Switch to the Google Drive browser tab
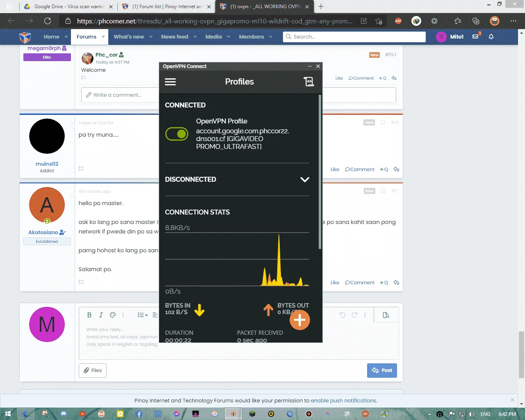The image size is (525, 420). coord(68,7)
